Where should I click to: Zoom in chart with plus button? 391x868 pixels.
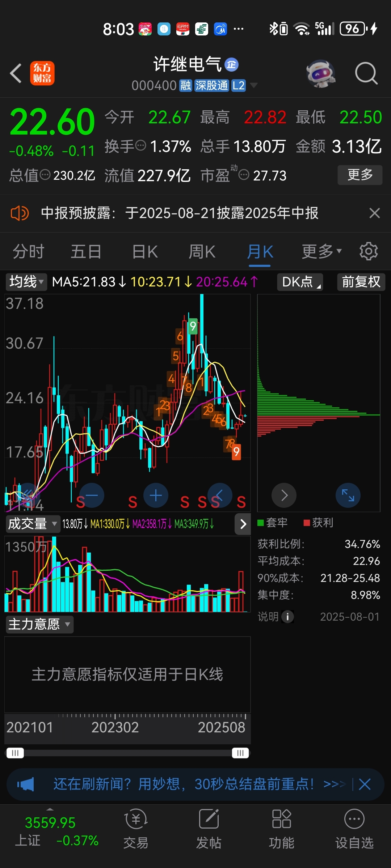point(156,495)
